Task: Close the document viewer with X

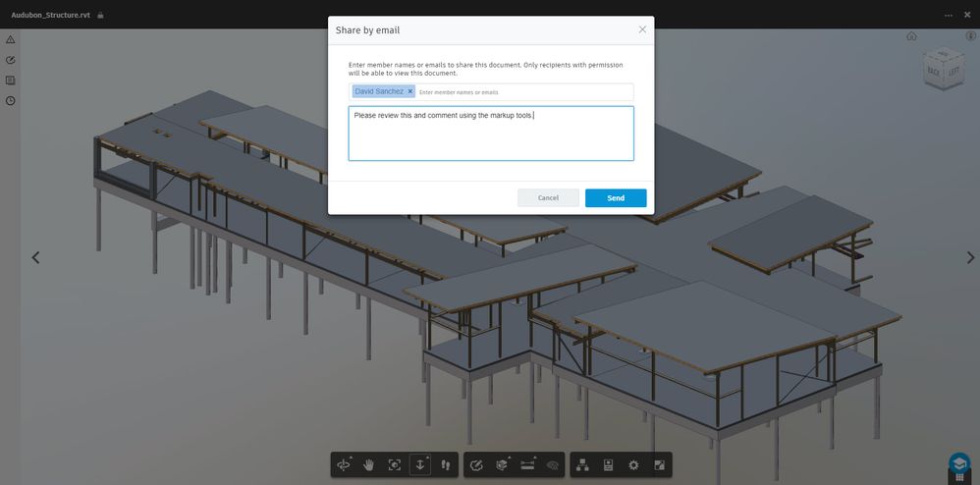Action: point(967,15)
